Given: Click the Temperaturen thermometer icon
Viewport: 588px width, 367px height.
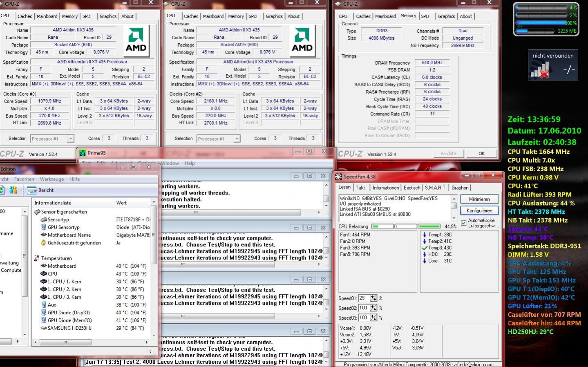Looking at the screenshot, I should 37,258.
